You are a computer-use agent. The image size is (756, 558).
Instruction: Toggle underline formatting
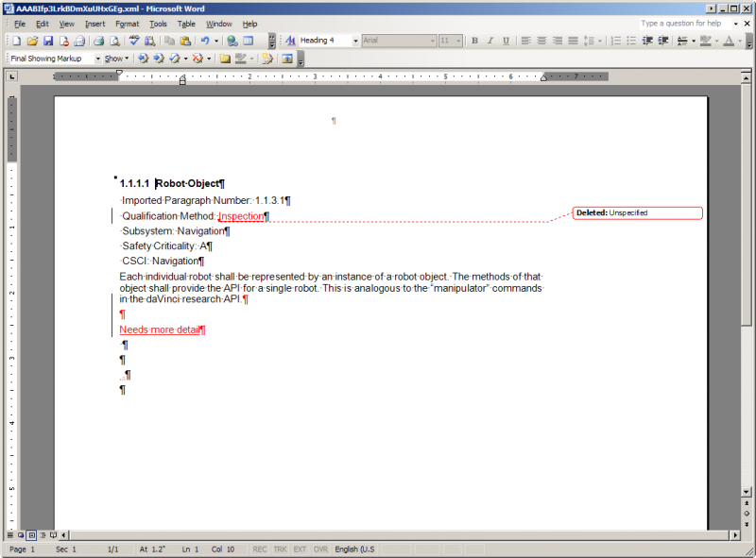(506, 41)
